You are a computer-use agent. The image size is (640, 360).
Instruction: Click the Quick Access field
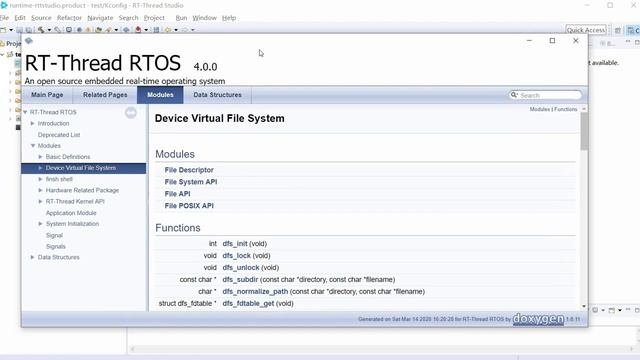pos(586,30)
